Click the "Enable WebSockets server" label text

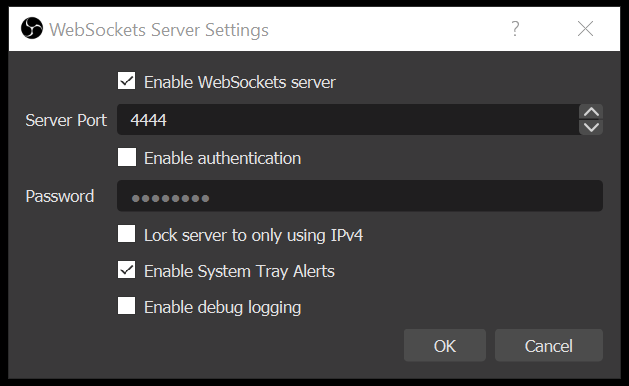coord(239,82)
